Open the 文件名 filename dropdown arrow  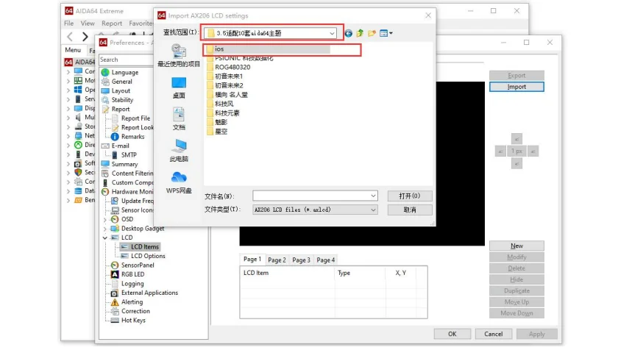[x=373, y=196]
